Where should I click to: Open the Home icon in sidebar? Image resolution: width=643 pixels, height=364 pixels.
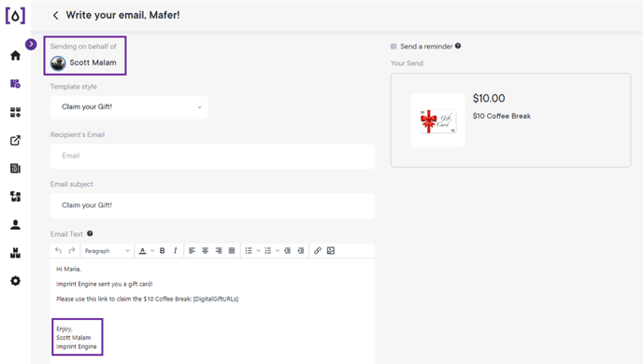tap(15, 55)
